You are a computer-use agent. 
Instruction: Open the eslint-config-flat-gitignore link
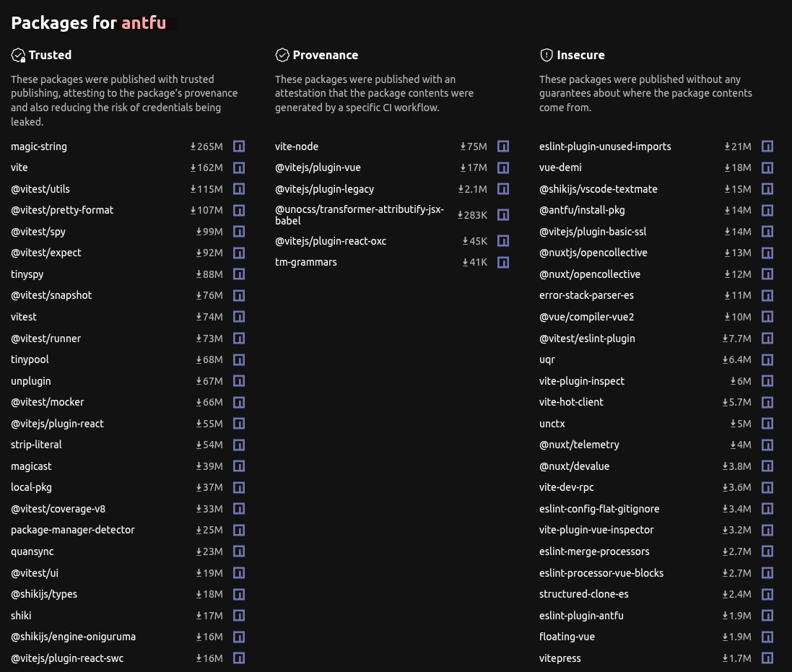coord(599,509)
